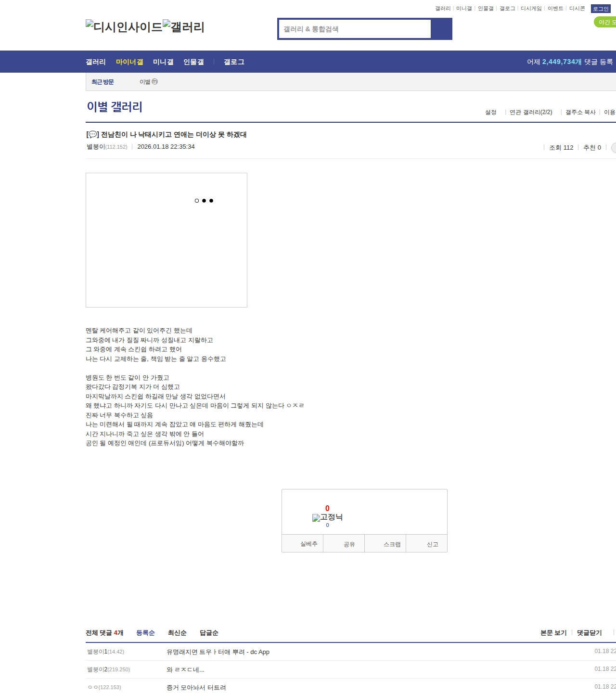The image size is (616, 693).
Task: Click the post date 2026.01.18 22:35:34
Action: pyautogui.click(x=166, y=147)
